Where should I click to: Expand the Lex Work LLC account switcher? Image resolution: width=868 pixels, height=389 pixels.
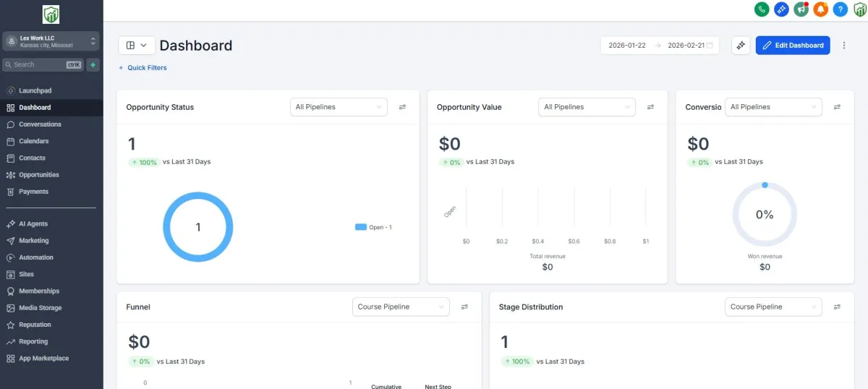point(51,41)
